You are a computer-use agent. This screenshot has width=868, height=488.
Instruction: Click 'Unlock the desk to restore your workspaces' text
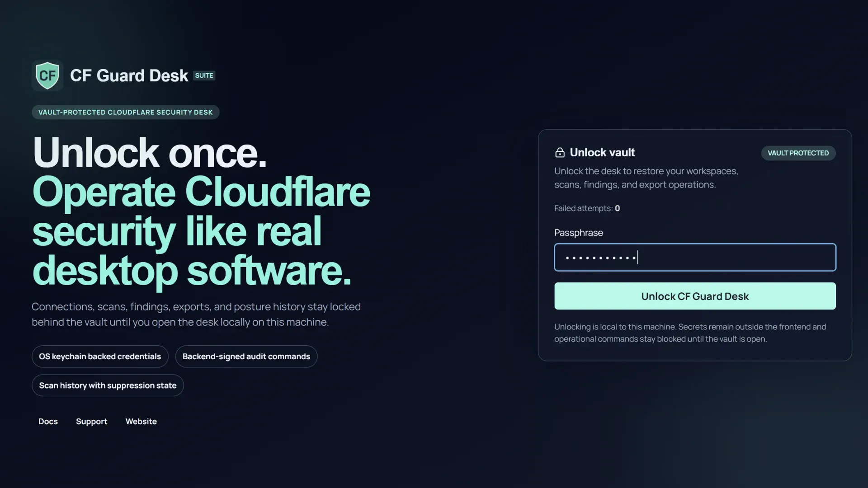tap(646, 178)
